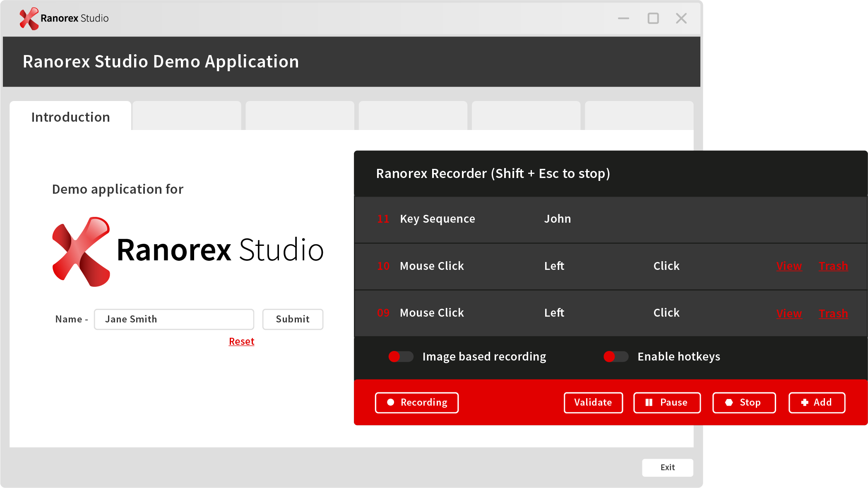Screen dimensions: 868x488
Task: Toggle Image based recording switch
Action: (401, 356)
